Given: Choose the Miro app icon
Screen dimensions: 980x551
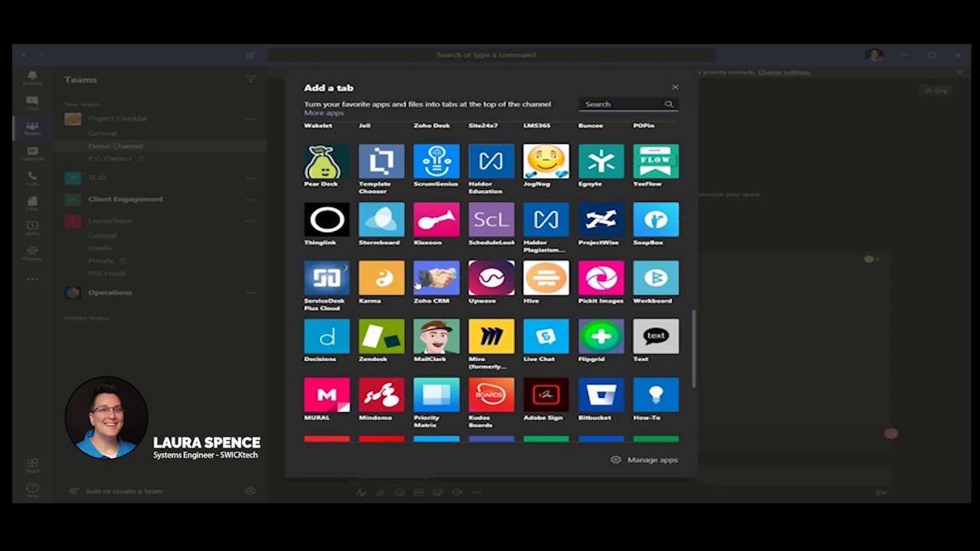Looking at the screenshot, I should (492, 336).
